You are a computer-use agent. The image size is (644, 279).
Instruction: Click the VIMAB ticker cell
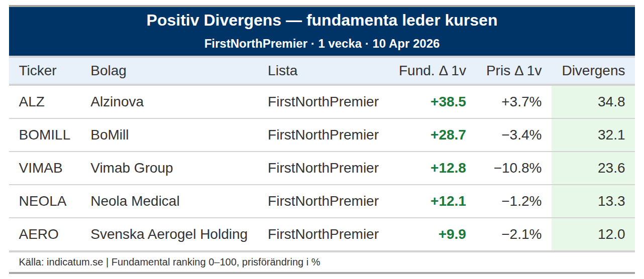tap(41, 168)
